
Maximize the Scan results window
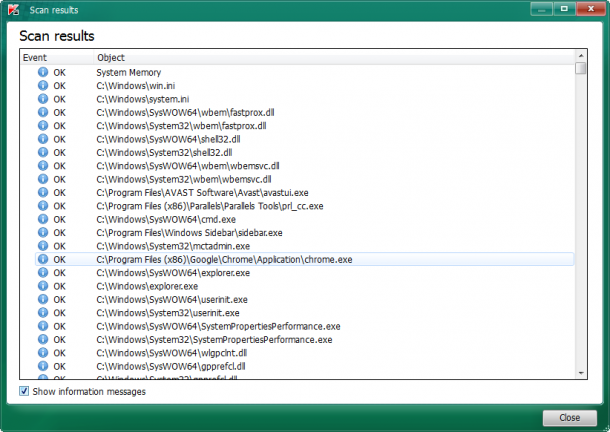[x=564, y=9]
